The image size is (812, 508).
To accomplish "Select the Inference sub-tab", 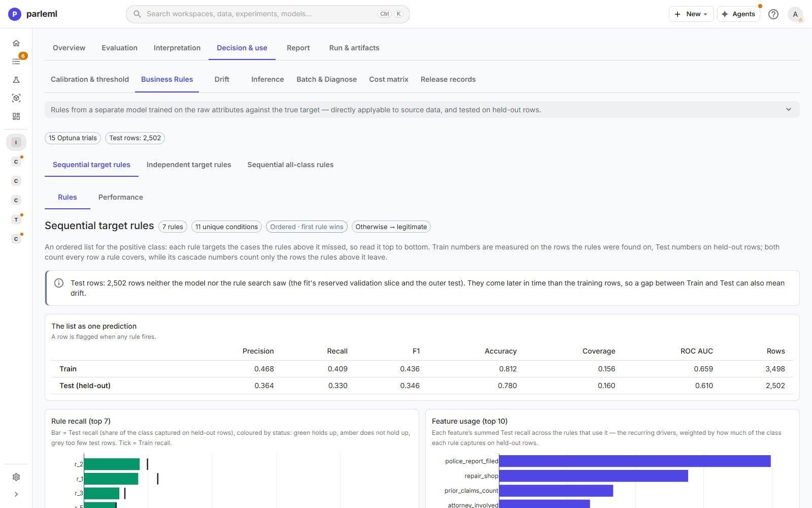I will [x=267, y=79].
